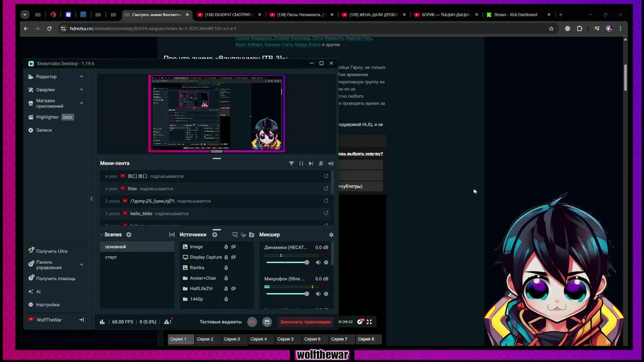Mute the Микрофон audio source
The width and height of the screenshot is (644, 362).
coord(318,294)
